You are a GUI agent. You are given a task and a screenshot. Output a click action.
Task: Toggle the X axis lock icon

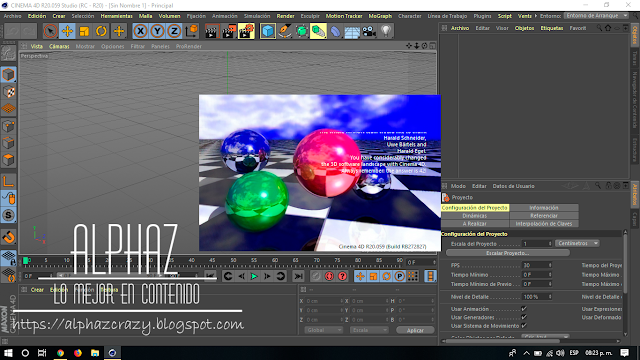pos(140,31)
